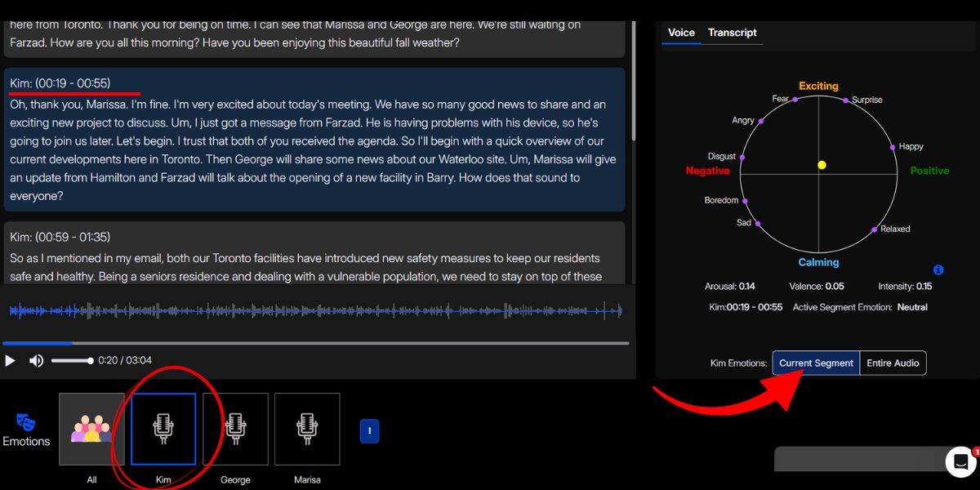Click the Relaxed emotion point on the chart
980x490 pixels.
coord(875,229)
